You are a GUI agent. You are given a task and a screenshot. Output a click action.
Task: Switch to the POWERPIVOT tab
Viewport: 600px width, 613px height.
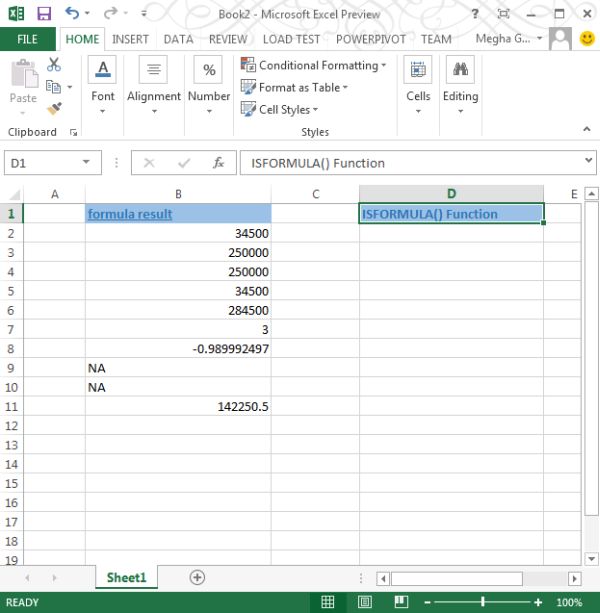[x=371, y=39]
